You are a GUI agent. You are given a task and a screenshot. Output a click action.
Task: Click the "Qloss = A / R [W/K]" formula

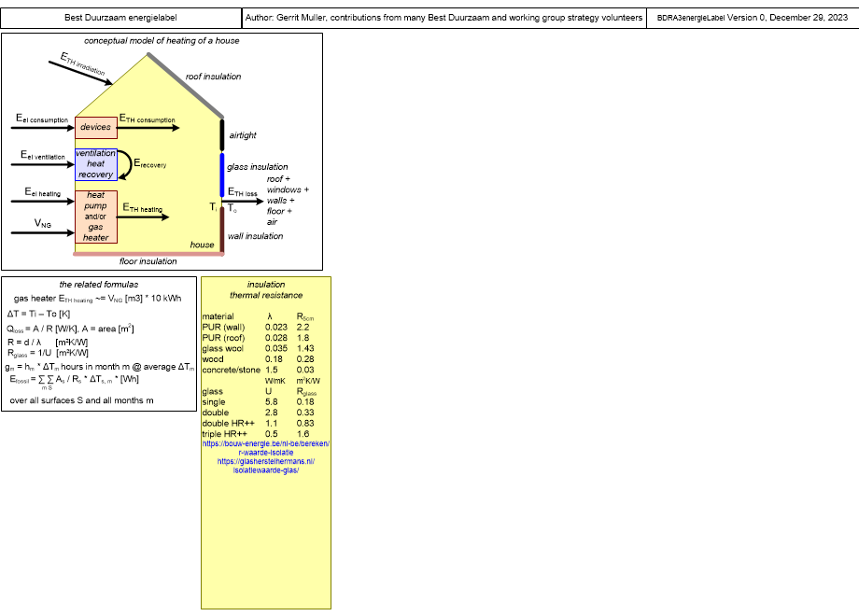(70, 329)
